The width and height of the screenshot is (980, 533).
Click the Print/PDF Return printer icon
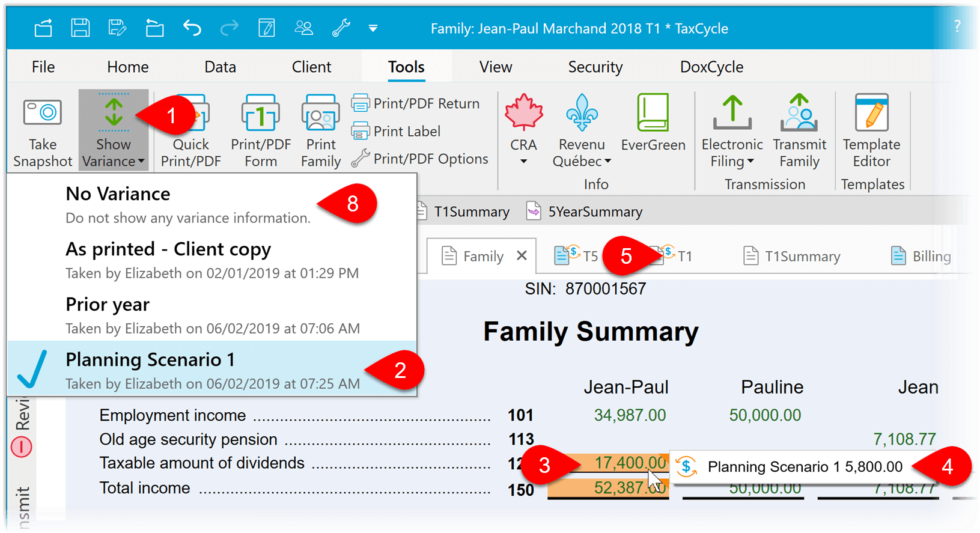[x=360, y=103]
